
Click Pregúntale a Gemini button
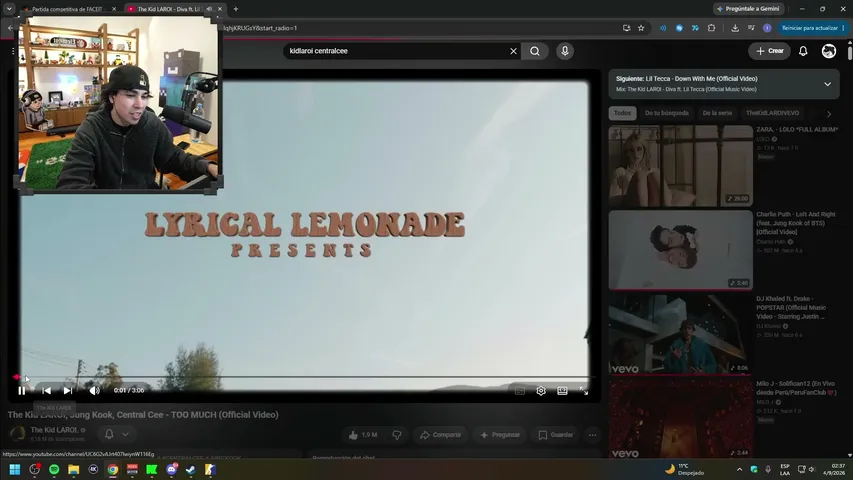coord(748,9)
